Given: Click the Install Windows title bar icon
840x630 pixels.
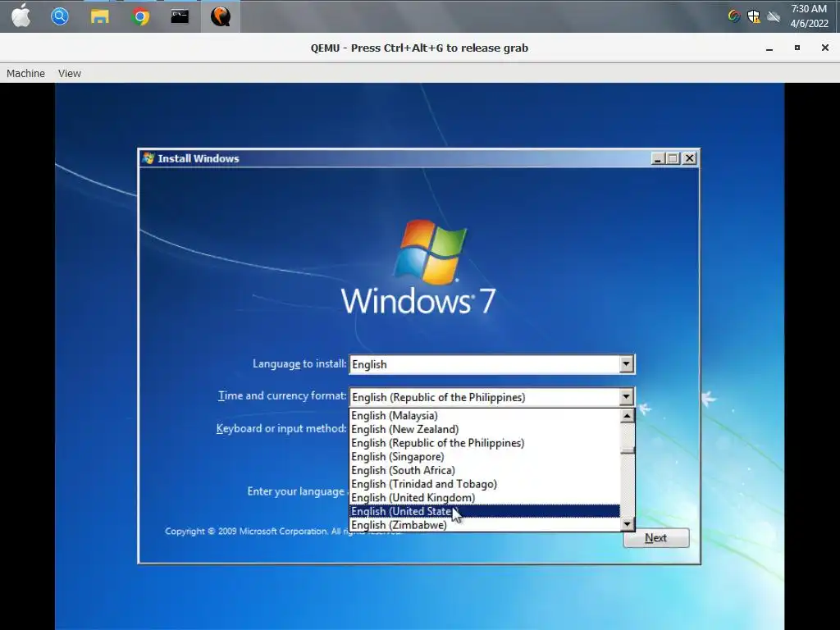Looking at the screenshot, I should pyautogui.click(x=148, y=158).
